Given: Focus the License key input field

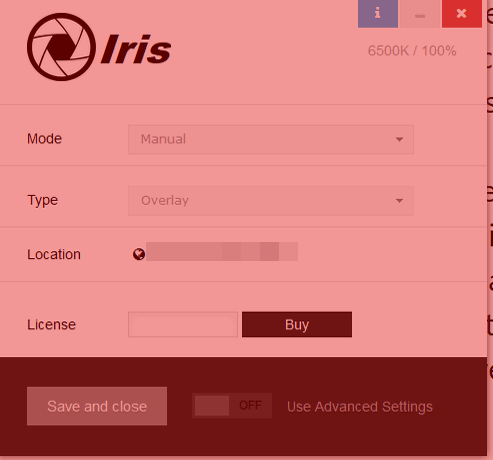Looking at the screenshot, I should [183, 324].
